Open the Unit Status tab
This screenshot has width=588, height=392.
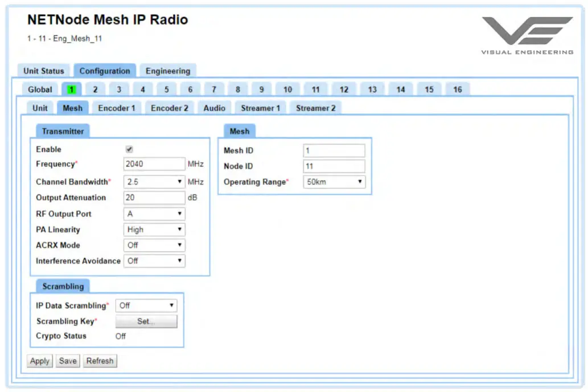tap(44, 71)
